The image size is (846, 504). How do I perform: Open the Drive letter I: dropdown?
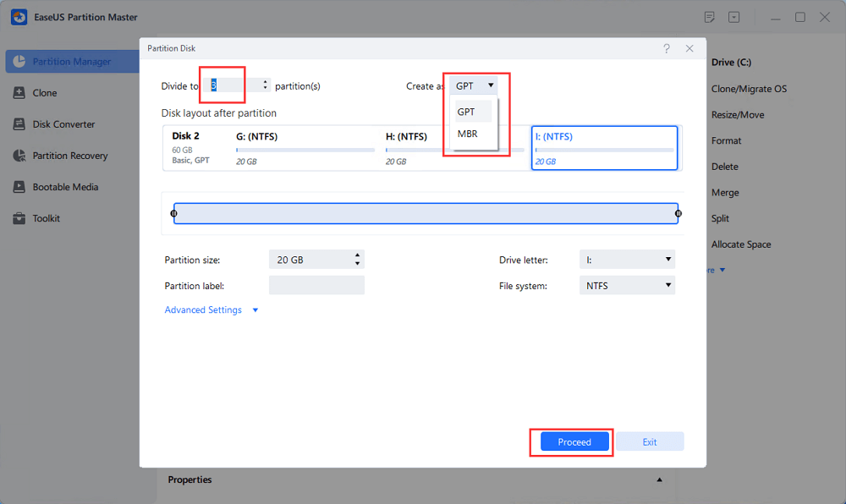627,260
